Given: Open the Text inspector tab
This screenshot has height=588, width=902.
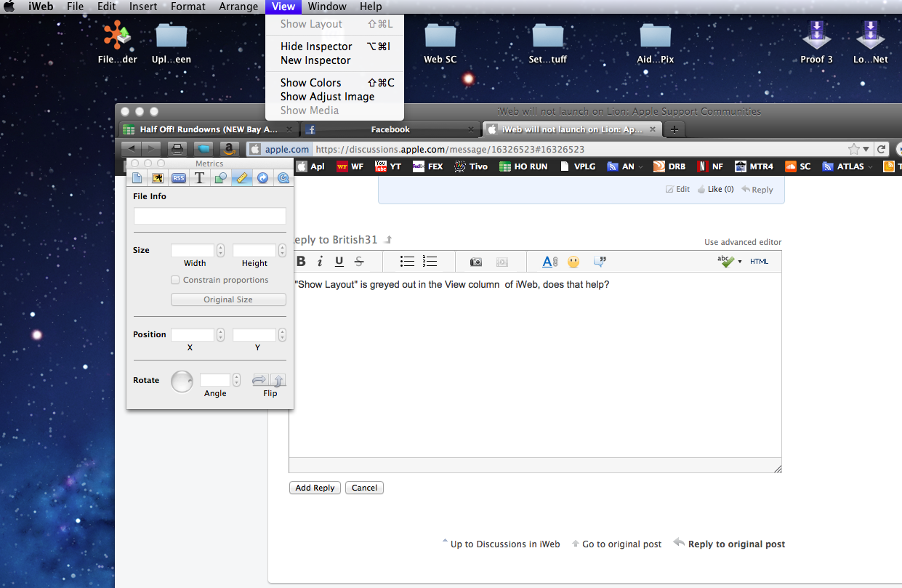Looking at the screenshot, I should pos(199,177).
